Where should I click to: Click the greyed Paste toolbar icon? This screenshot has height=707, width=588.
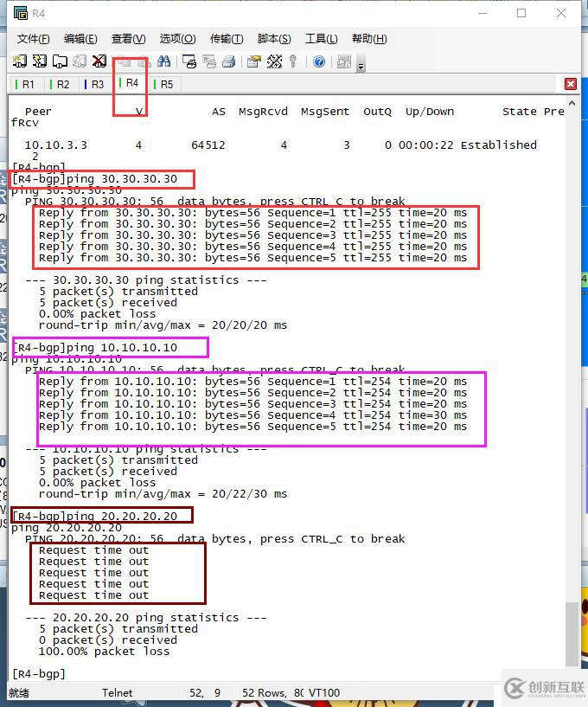point(144,61)
